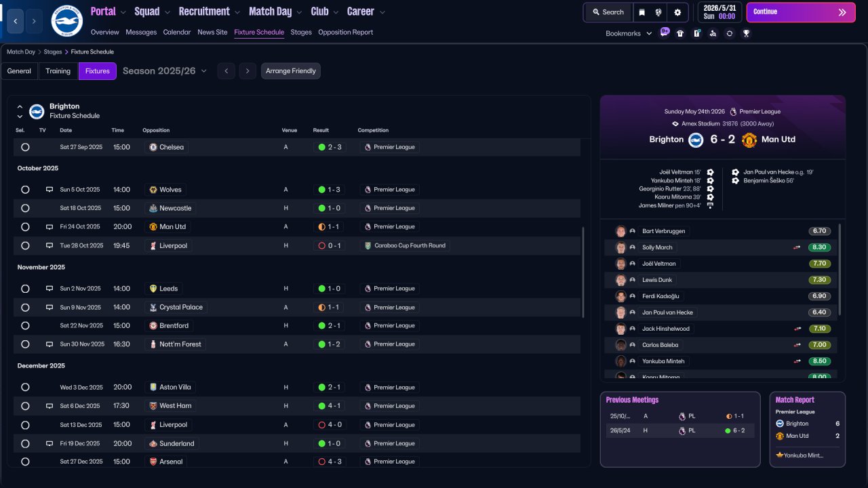
Task: Select the Chelsea fixture radio button
Action: coord(25,147)
